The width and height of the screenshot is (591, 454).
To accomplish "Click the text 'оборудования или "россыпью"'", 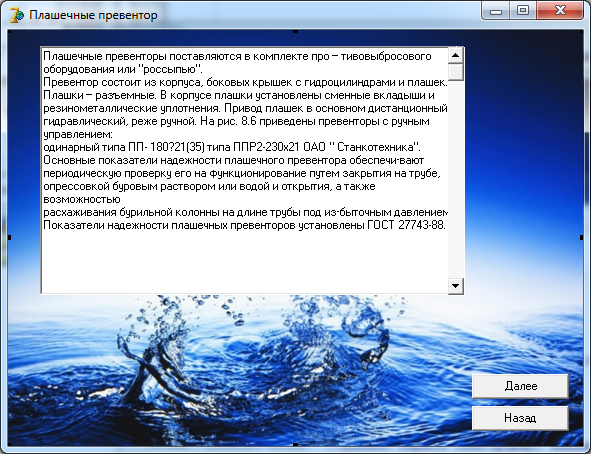I will click(x=123, y=69).
